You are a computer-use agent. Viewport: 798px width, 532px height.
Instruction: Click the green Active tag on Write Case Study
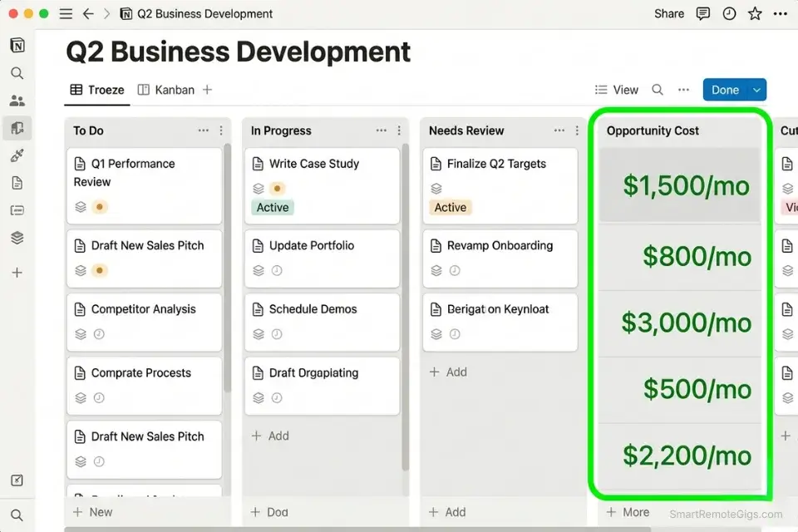tap(273, 207)
